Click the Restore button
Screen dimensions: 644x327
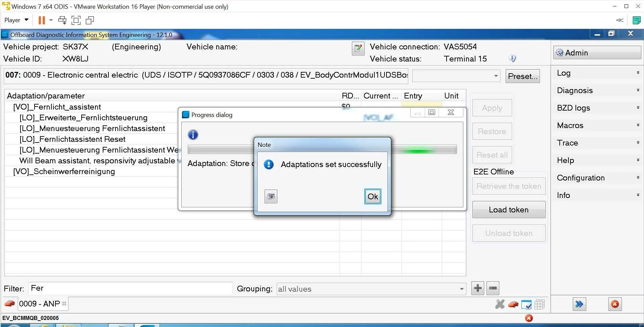click(492, 131)
